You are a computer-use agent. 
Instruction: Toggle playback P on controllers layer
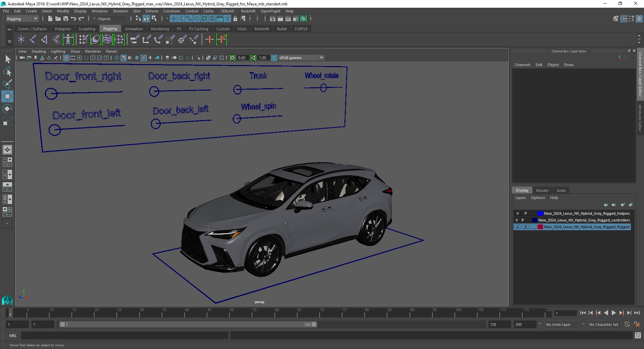[523, 220]
